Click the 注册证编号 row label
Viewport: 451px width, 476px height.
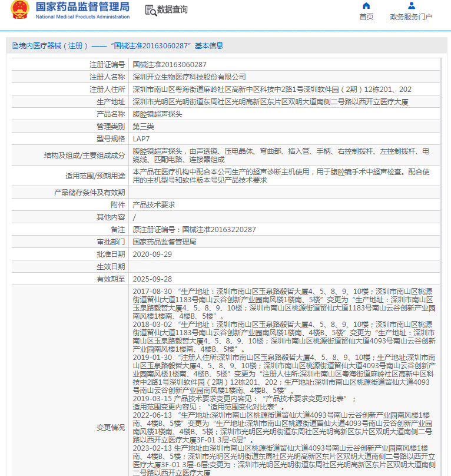[107, 65]
